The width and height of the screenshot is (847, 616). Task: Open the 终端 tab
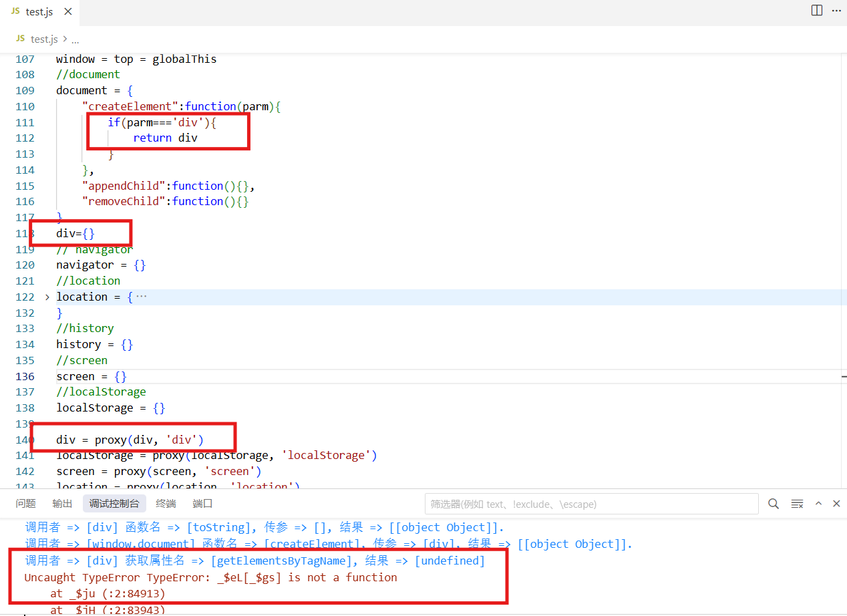pyautogui.click(x=166, y=504)
